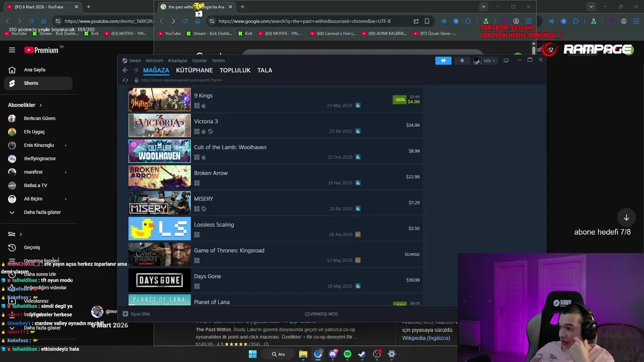644x362 pixels.
Task: Switch to the MAĞAZA tab
Action: [156, 70]
